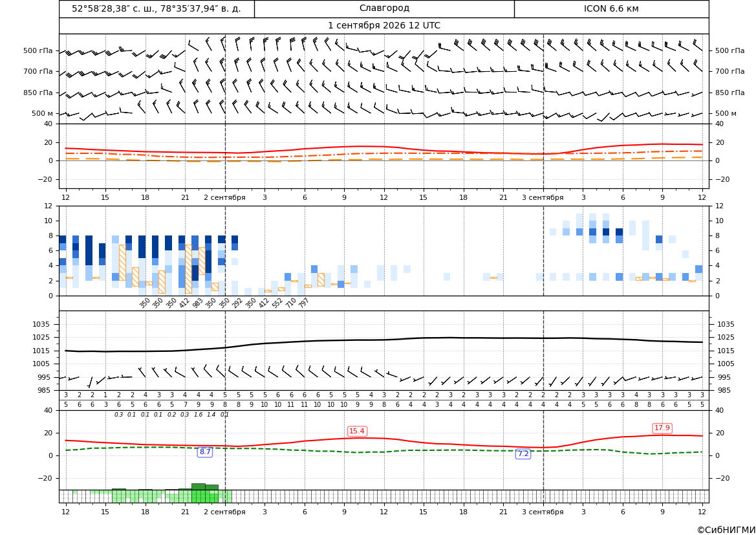Click the 500 гПа left axis label

(38, 50)
